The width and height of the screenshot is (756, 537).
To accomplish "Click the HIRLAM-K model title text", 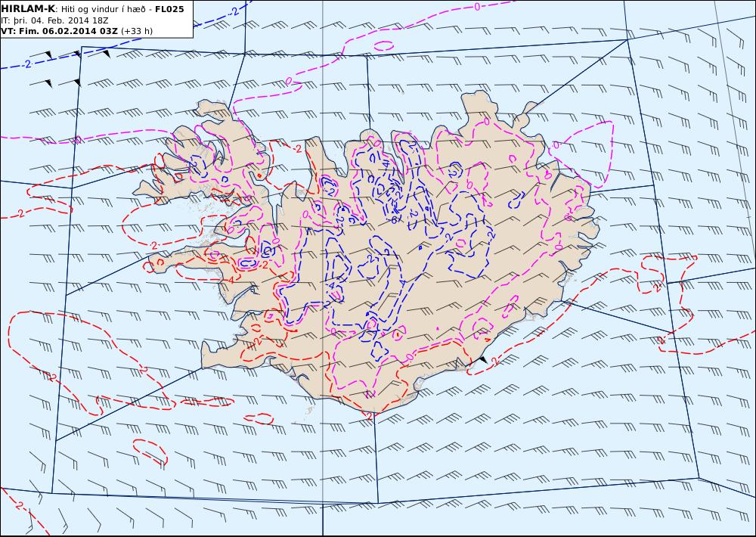I will pos(28,8).
